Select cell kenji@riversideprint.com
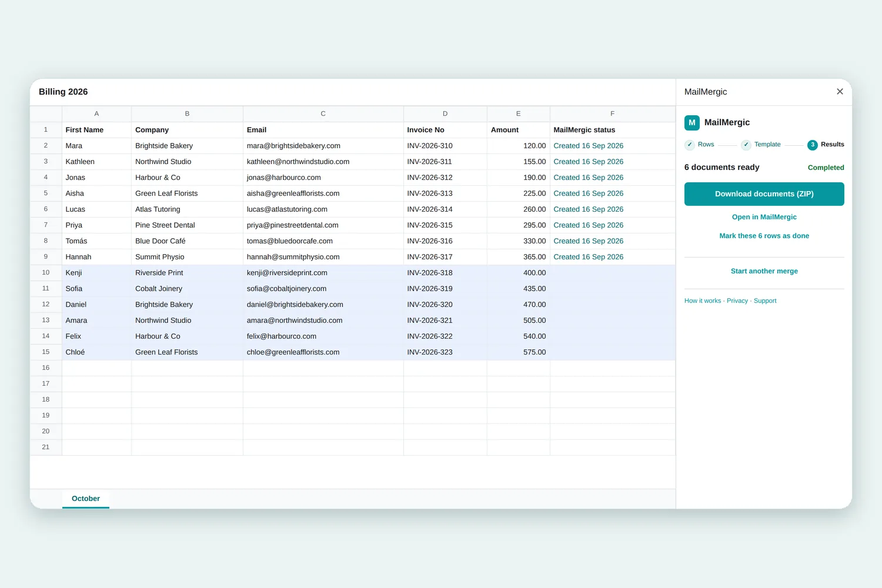Viewport: 882px width, 588px height. 323,273
